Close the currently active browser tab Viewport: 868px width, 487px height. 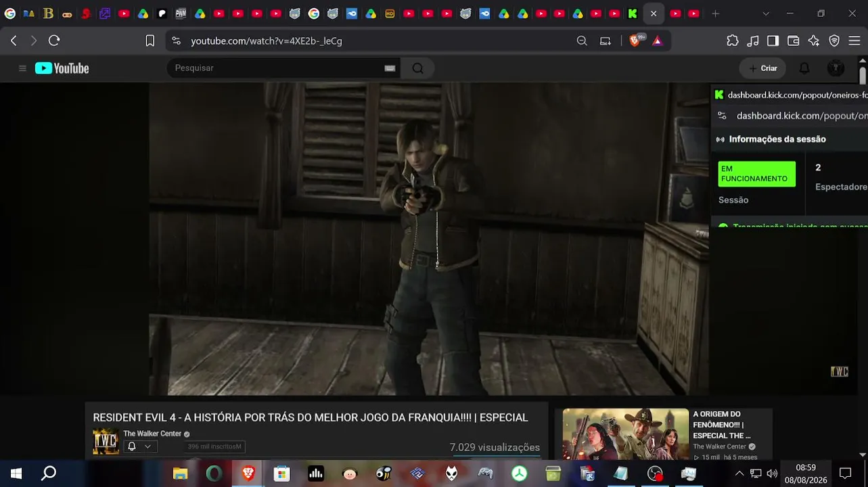pos(654,14)
